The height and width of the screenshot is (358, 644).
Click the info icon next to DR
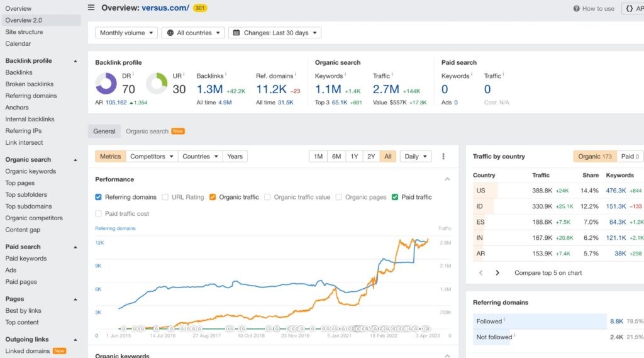[x=133, y=75]
